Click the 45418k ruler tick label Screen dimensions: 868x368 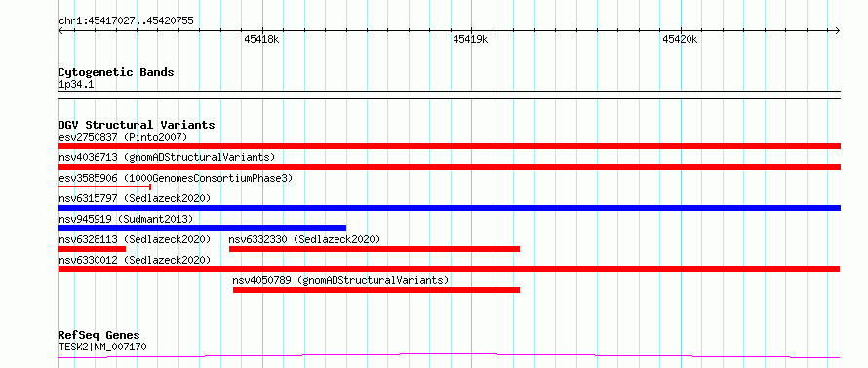(x=261, y=39)
